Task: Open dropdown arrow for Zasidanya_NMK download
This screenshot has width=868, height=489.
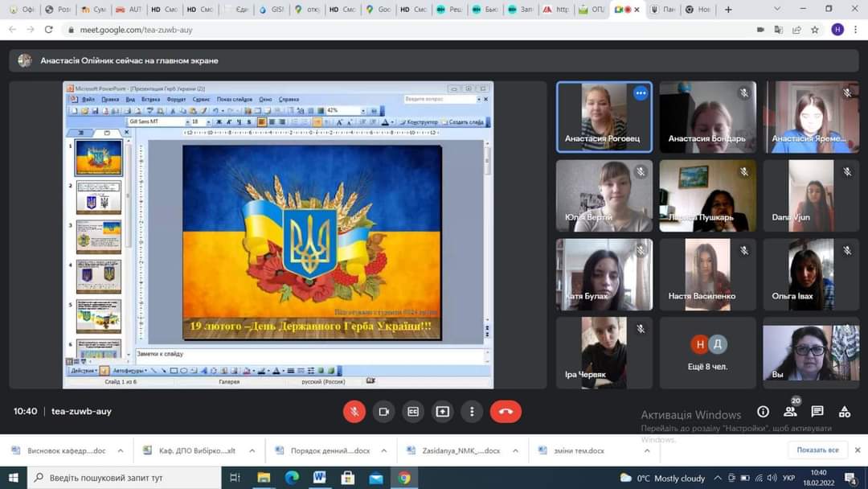Action: 516,450
